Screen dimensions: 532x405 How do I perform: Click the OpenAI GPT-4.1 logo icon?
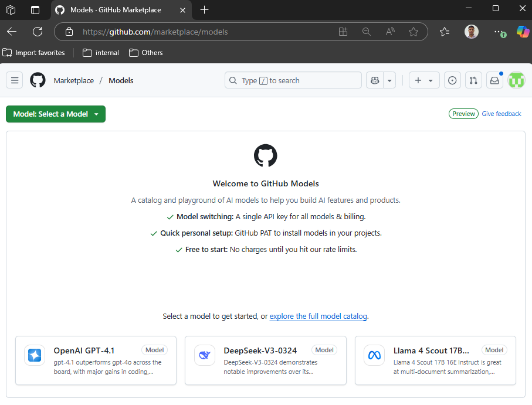tap(35, 355)
